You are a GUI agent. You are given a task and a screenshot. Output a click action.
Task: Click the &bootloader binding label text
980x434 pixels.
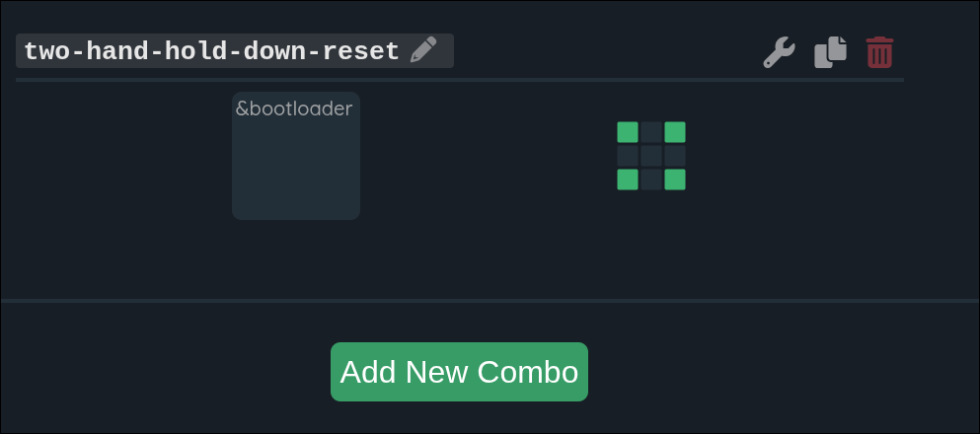[294, 108]
